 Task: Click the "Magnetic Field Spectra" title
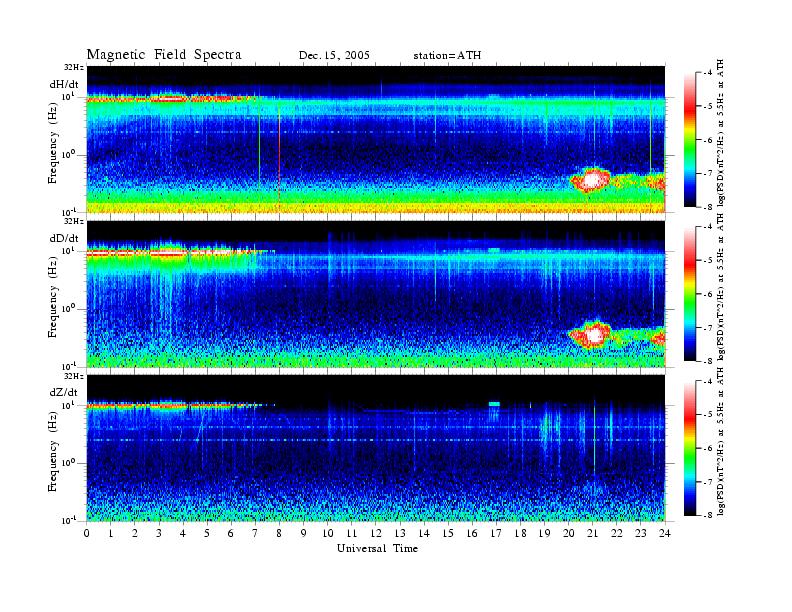[x=164, y=55]
